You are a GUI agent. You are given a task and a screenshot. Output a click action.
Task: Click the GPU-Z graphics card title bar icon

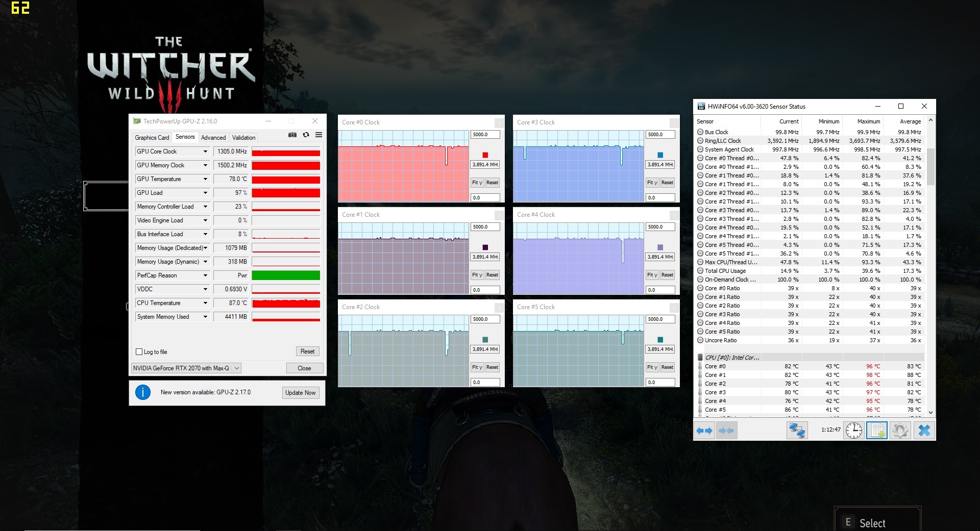coord(137,121)
